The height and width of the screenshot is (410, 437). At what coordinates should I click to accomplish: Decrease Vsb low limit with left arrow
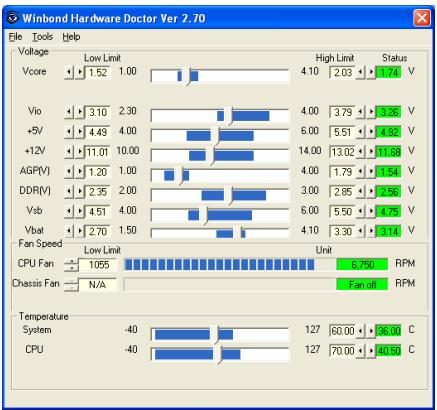coord(69,211)
